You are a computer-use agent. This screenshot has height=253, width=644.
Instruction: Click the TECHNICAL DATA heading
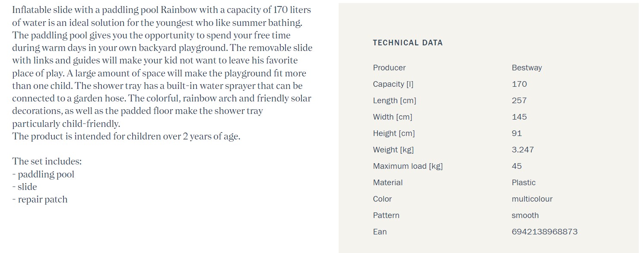408,43
